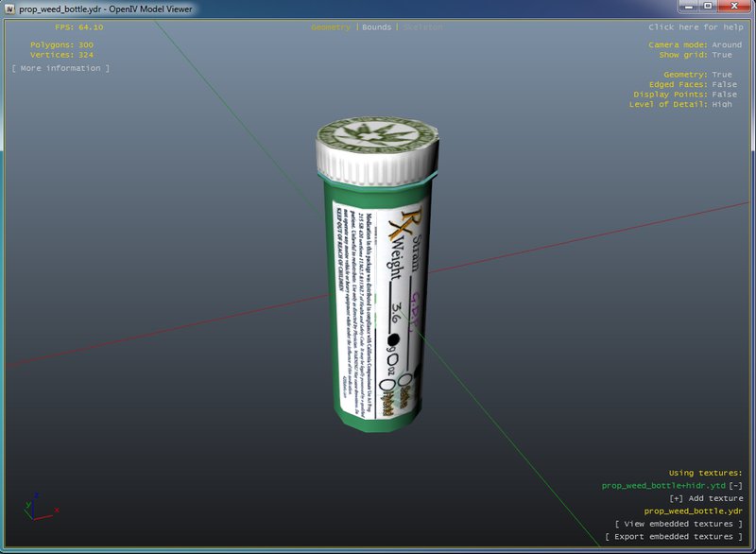
Task: Close the OpenIV Model Viewer window
Action: [x=732, y=7]
